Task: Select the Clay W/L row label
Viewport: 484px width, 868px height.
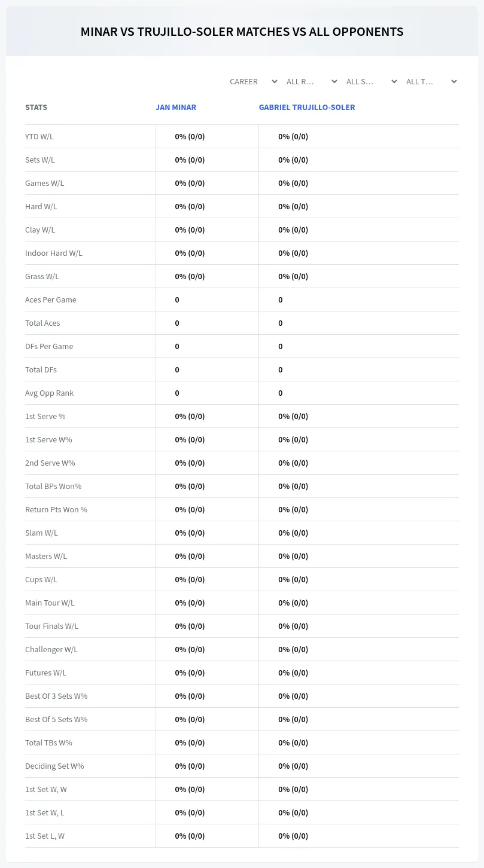Action: tap(40, 230)
